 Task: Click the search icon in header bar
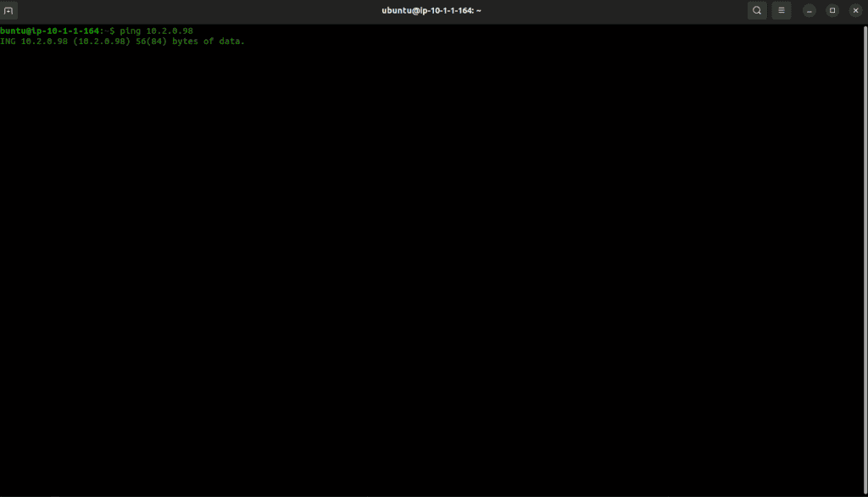tap(757, 10)
